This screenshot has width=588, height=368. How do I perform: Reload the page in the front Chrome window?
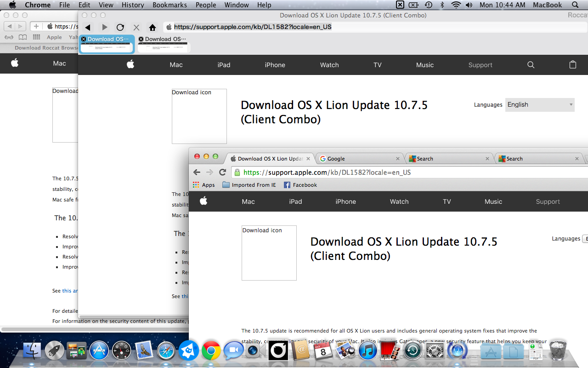click(x=222, y=172)
